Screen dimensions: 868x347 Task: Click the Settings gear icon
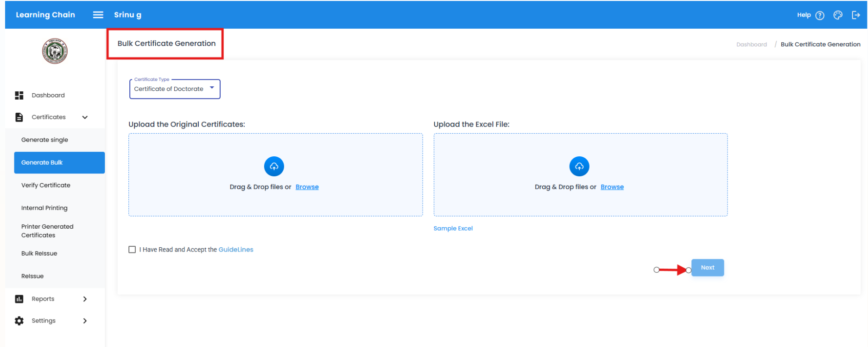coord(19,321)
